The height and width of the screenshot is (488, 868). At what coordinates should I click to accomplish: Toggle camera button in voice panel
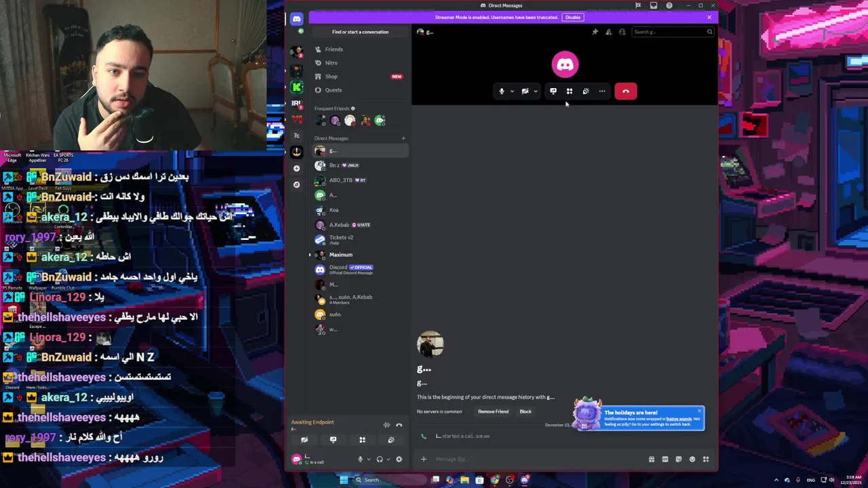(x=304, y=440)
